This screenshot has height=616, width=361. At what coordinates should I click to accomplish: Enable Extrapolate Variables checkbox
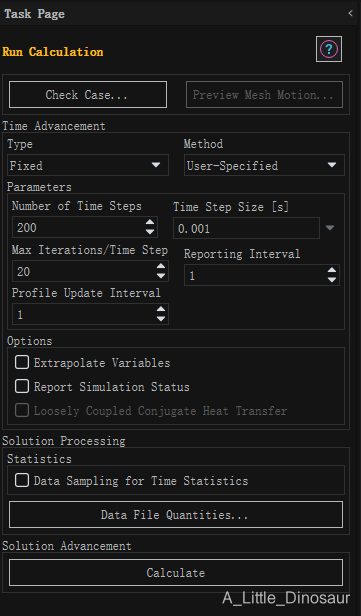[x=22, y=362]
